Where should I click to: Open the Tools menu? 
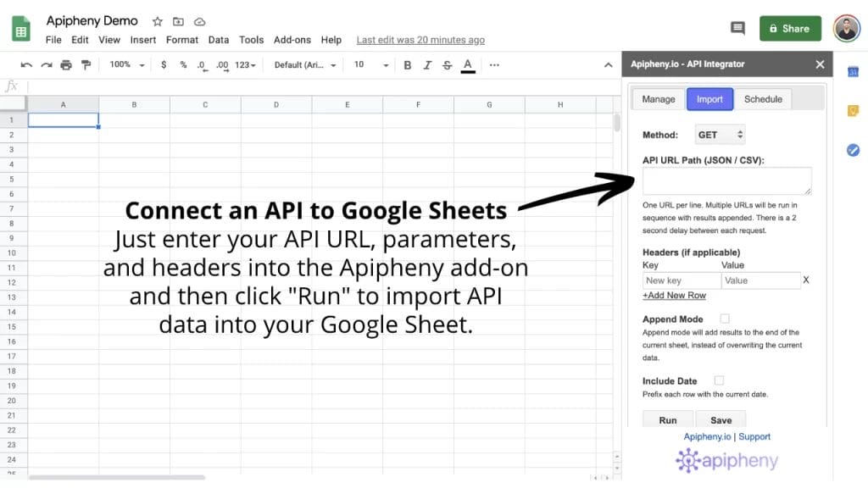tap(251, 40)
